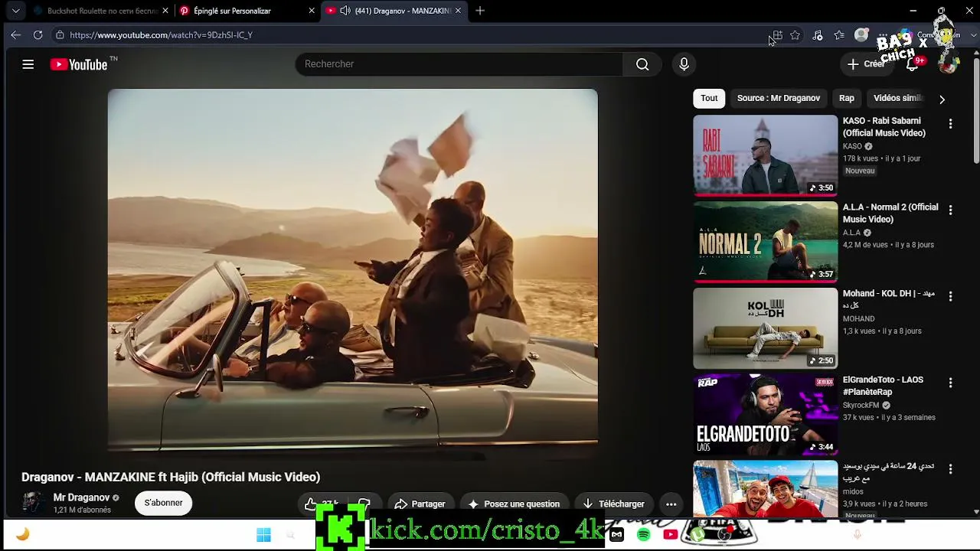This screenshot has width=980, height=551.
Task: Click the Posez une question button
Action: (x=514, y=504)
